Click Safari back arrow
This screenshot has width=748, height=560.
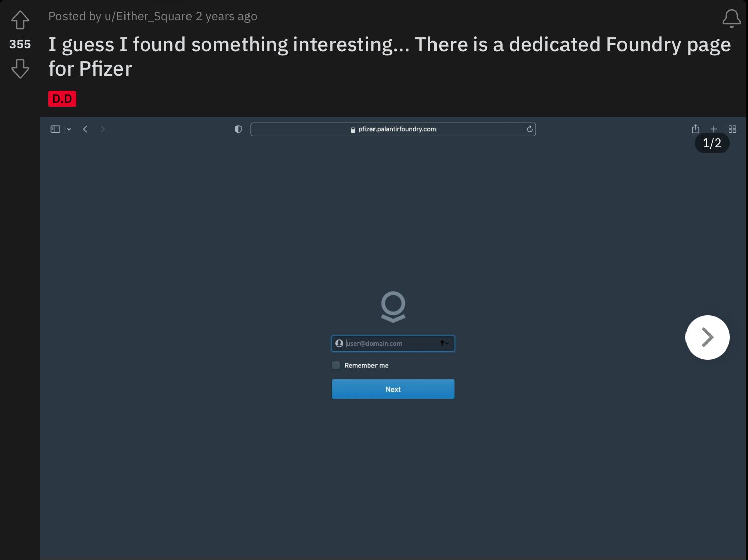[85, 129]
